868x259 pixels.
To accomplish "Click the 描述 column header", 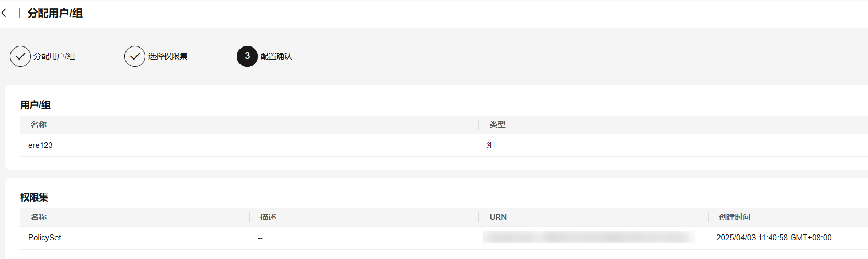I will 268,217.
